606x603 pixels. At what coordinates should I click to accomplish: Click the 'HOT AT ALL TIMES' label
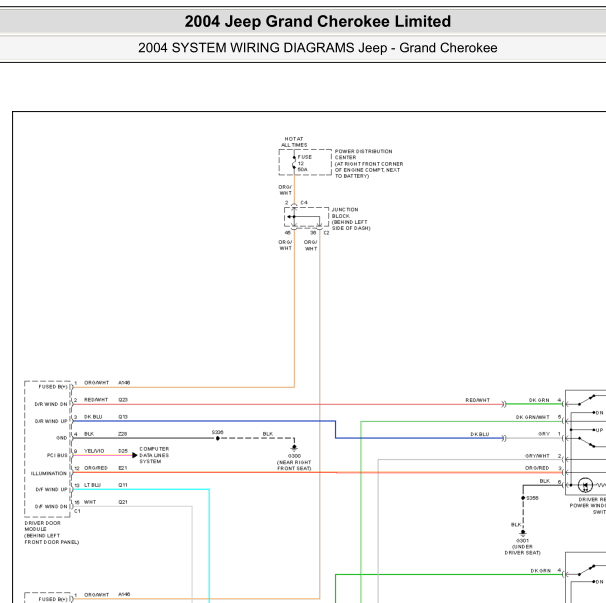click(294, 142)
